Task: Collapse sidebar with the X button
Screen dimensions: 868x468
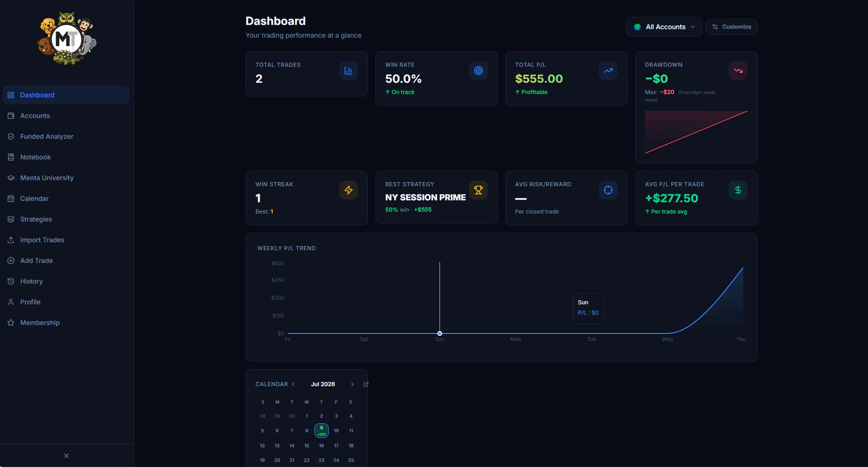Action: 66,456
